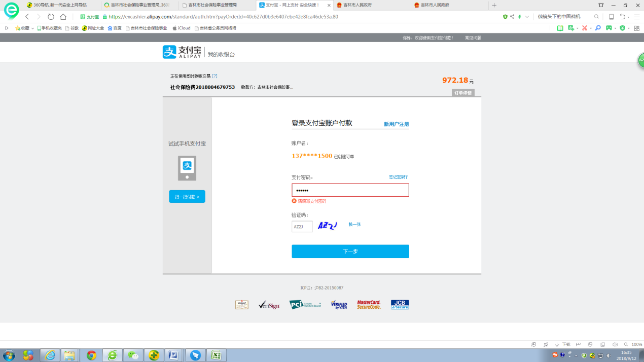Image resolution: width=644 pixels, height=362 pixels.
Task: Expand the bookmarks bar sidebar arrow
Action: tap(7, 28)
